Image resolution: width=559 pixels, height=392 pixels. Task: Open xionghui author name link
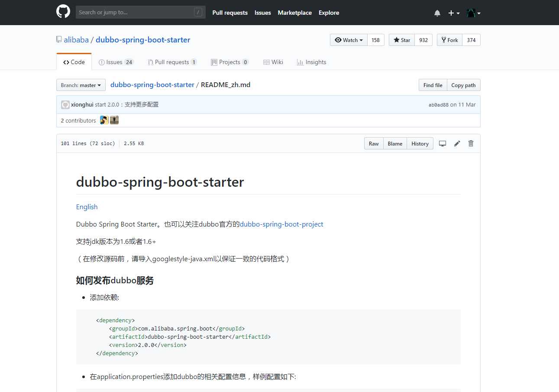[82, 104]
